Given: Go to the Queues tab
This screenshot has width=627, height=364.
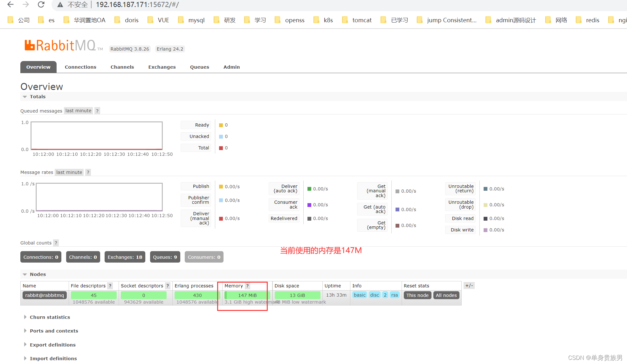Looking at the screenshot, I should (x=200, y=67).
